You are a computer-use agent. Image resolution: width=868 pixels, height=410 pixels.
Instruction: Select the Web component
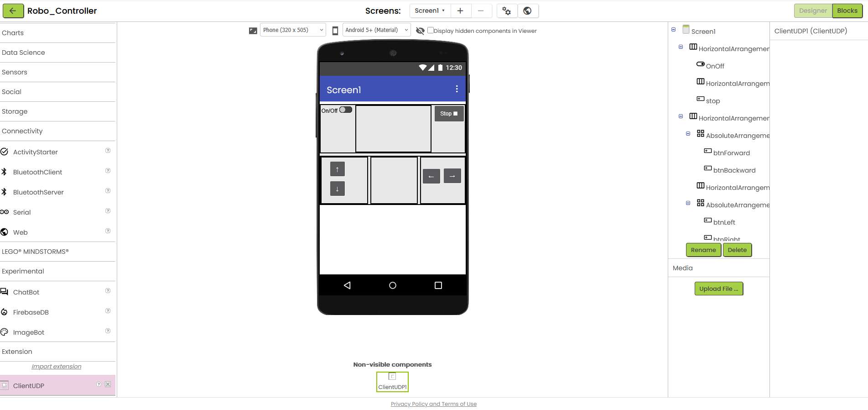[20, 232]
